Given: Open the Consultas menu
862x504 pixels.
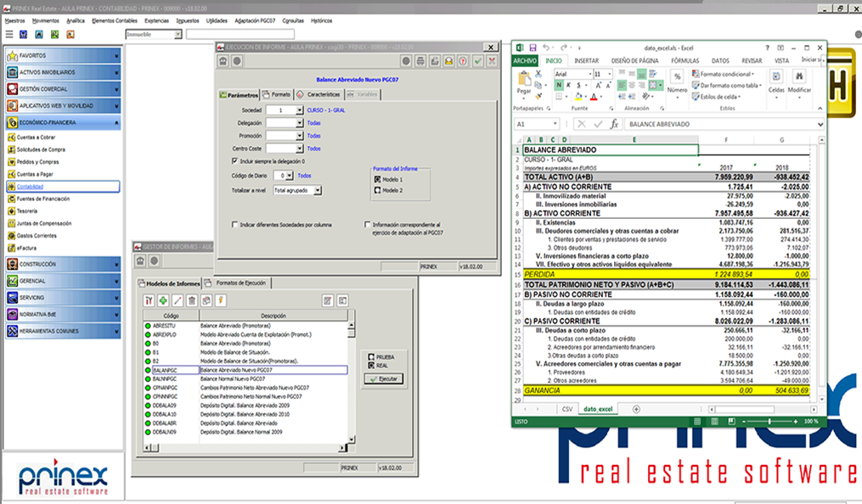Looking at the screenshot, I should (292, 19).
